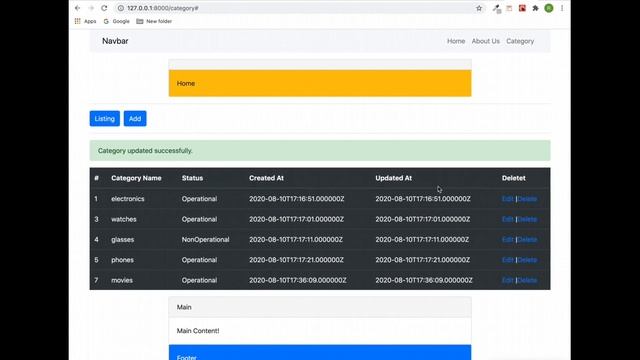Select the 'movies' name cell
Viewport: 640px width, 360px height.
[x=122, y=280]
